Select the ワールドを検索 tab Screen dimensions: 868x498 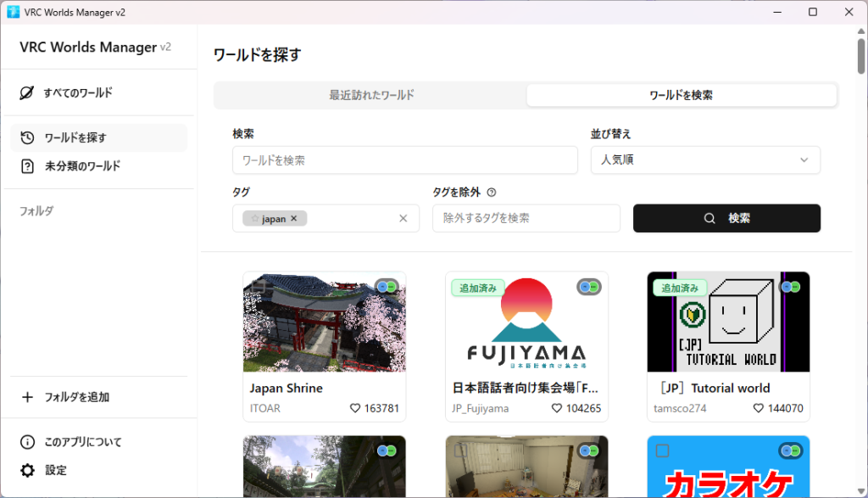tap(681, 95)
